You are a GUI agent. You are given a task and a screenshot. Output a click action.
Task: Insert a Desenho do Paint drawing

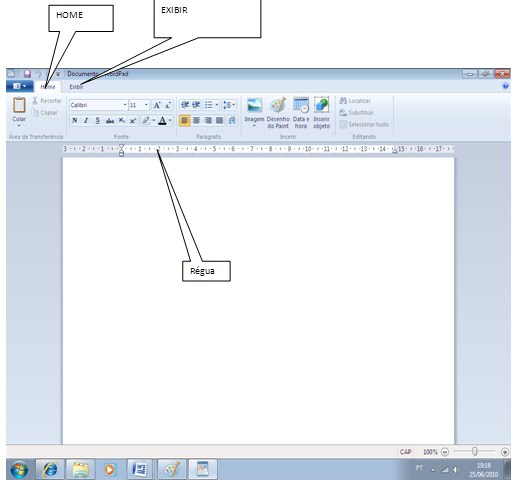pos(278,113)
